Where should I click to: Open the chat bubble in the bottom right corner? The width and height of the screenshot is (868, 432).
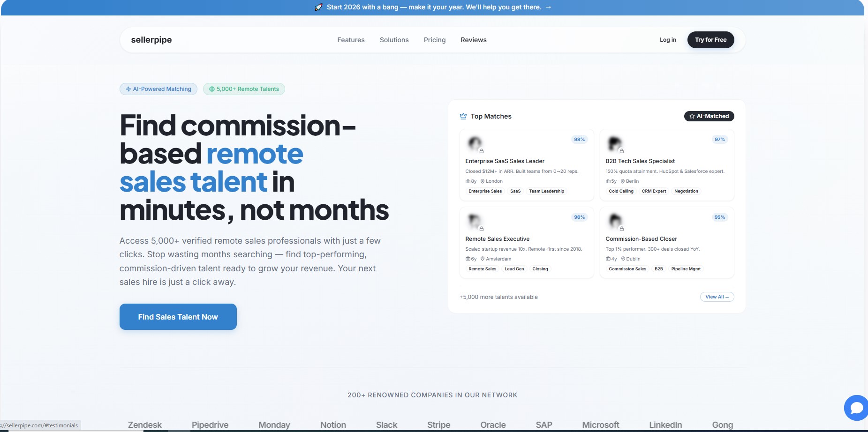pos(857,408)
